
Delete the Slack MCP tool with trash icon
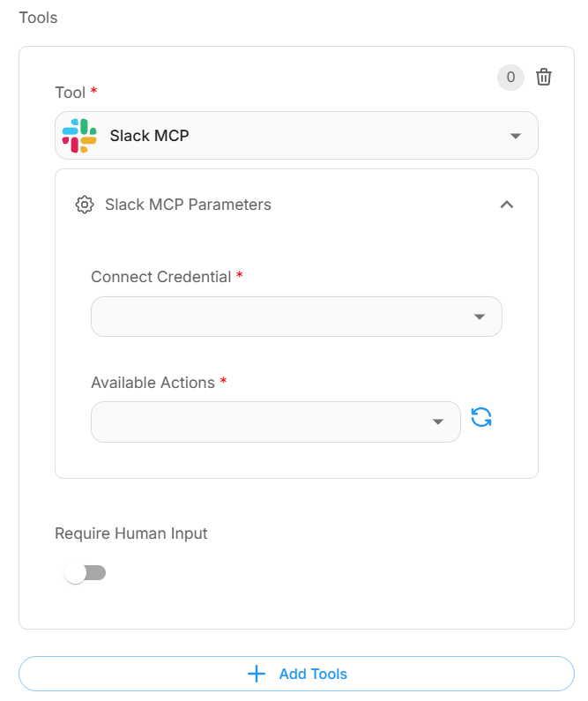[x=544, y=77]
